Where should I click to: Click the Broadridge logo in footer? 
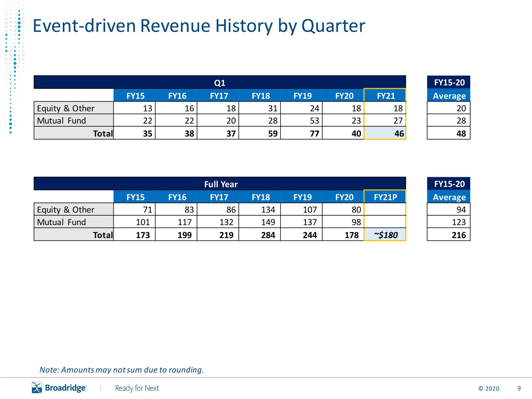coord(59,388)
